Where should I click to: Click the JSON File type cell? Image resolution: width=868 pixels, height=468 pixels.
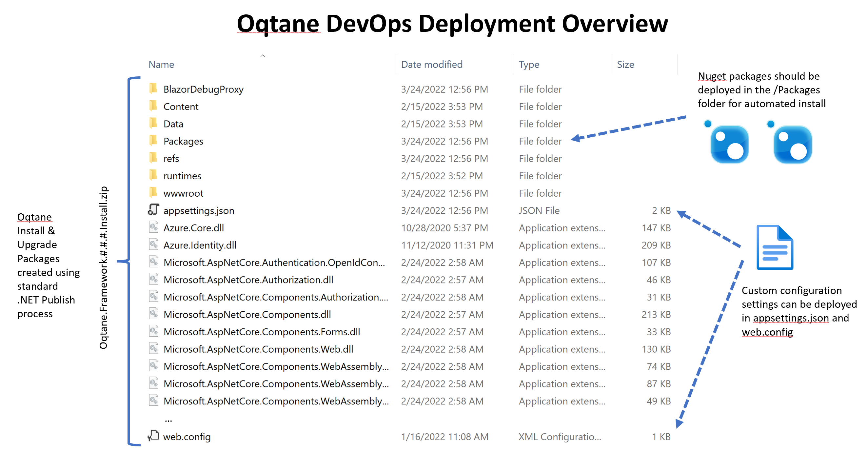[x=539, y=211]
